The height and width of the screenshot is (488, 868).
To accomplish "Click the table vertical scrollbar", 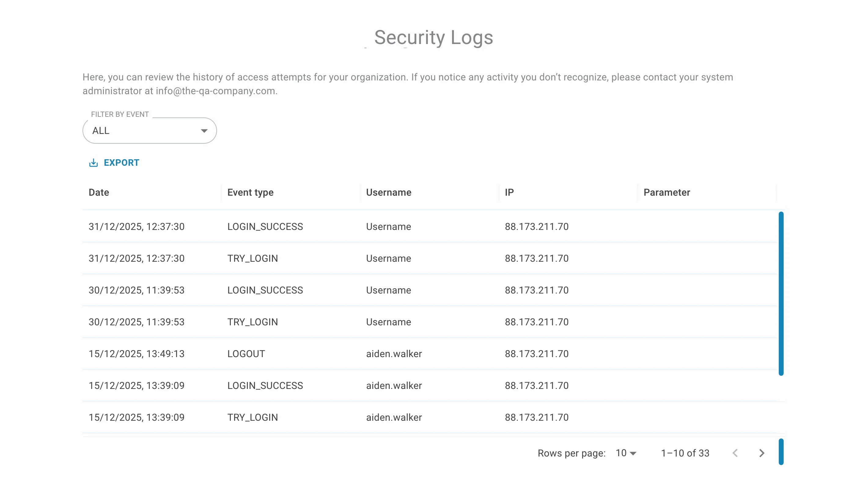I will tap(781, 294).
